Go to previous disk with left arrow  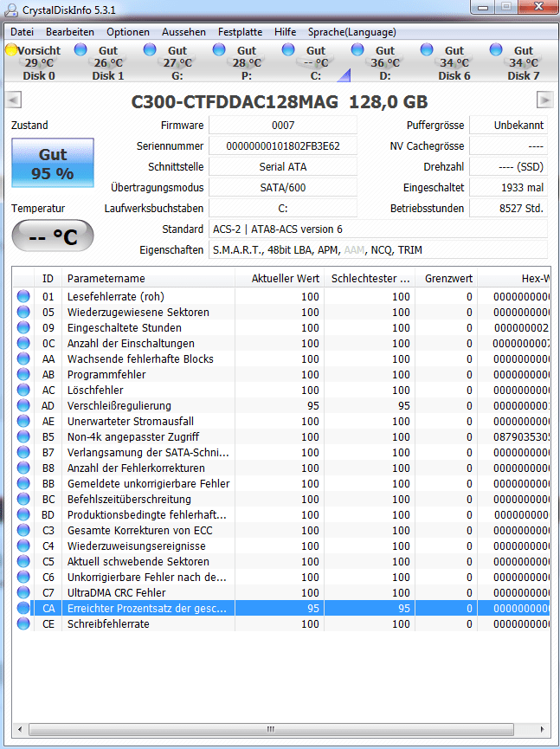(x=13, y=100)
